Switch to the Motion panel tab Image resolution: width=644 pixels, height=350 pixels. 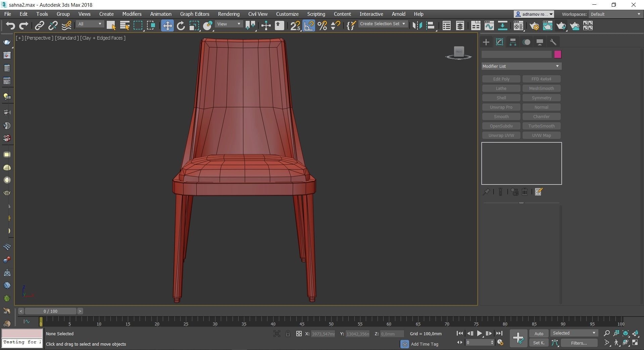point(527,42)
